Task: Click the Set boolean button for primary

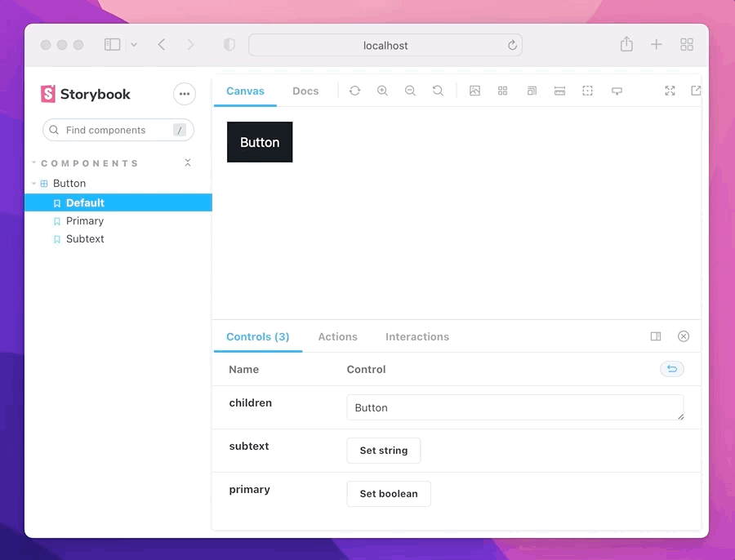Action: point(389,493)
